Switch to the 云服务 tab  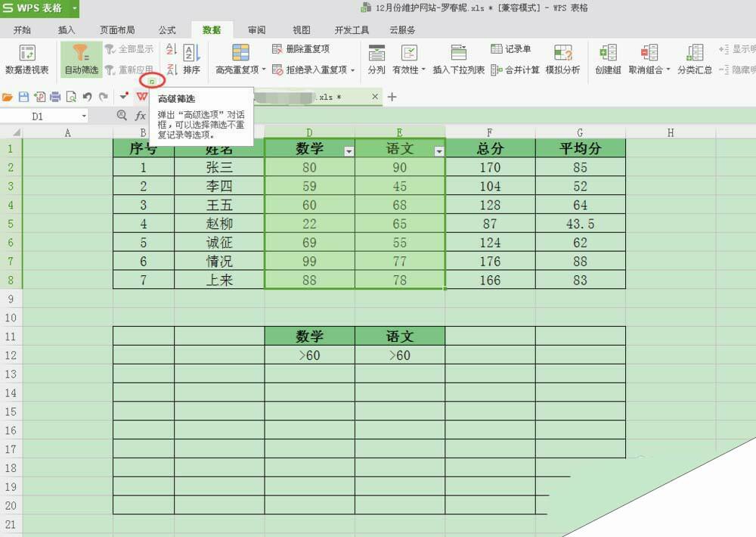[402, 30]
